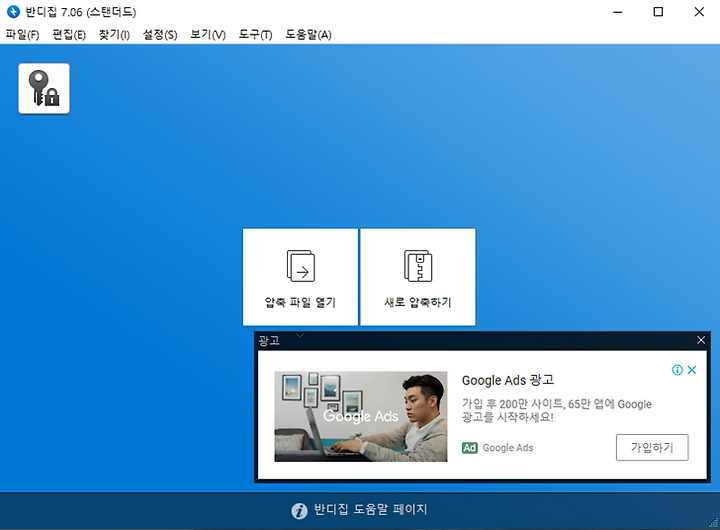Open the 도구(T) menu

click(x=255, y=35)
